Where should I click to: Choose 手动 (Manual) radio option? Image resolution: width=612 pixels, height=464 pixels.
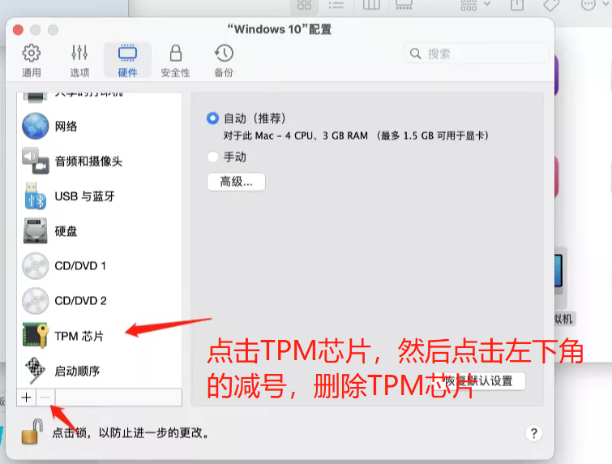(x=213, y=157)
